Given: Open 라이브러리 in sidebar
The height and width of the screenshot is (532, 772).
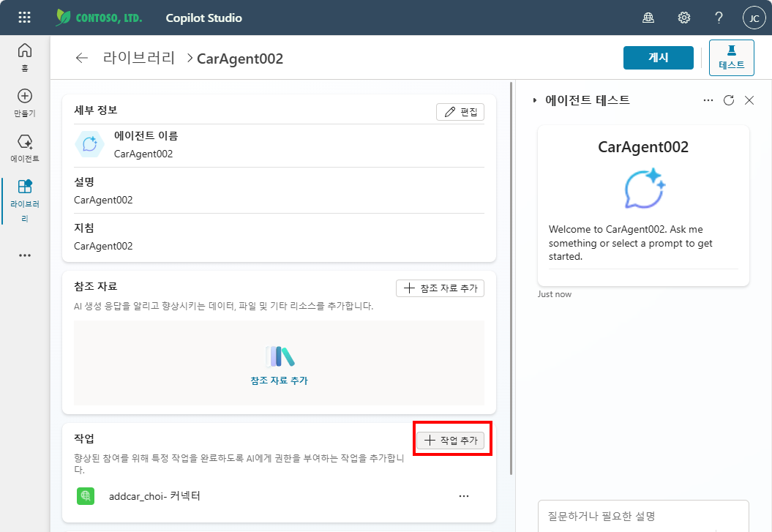Looking at the screenshot, I should click(x=25, y=201).
